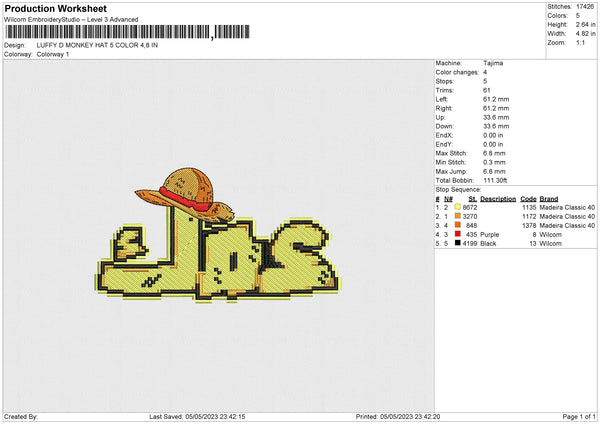Click the Right measurement 61.2 mm
Image resolution: width=600 pixels, height=424 pixels.
[x=496, y=108]
